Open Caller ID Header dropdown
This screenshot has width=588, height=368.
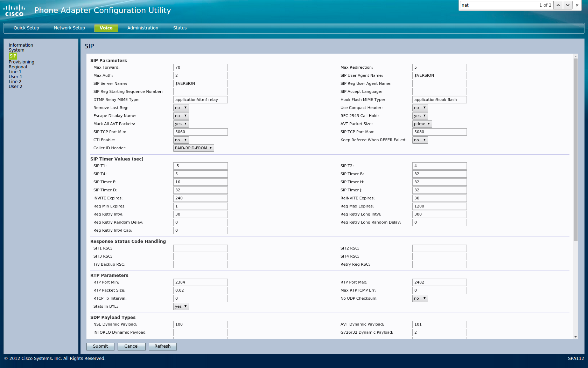click(194, 148)
